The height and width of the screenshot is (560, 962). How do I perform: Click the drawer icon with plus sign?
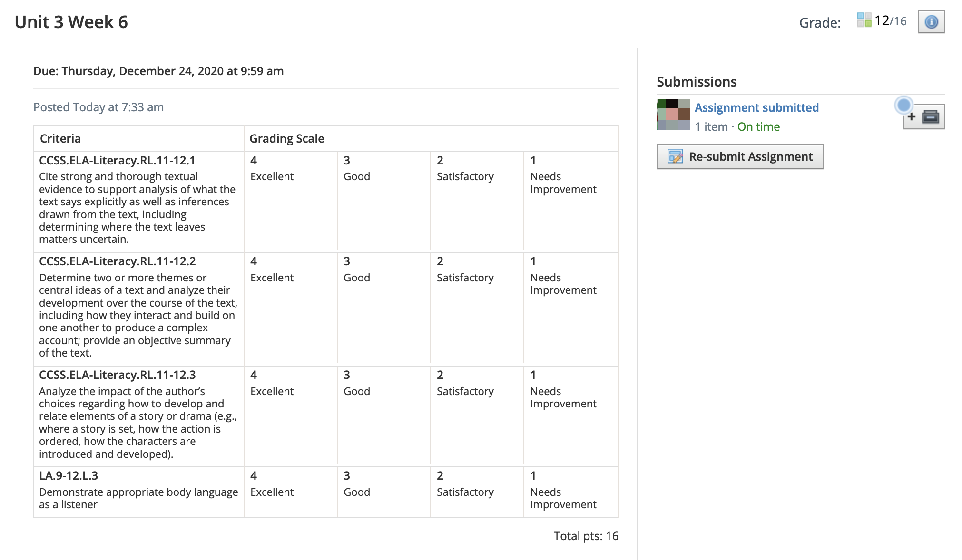(924, 116)
